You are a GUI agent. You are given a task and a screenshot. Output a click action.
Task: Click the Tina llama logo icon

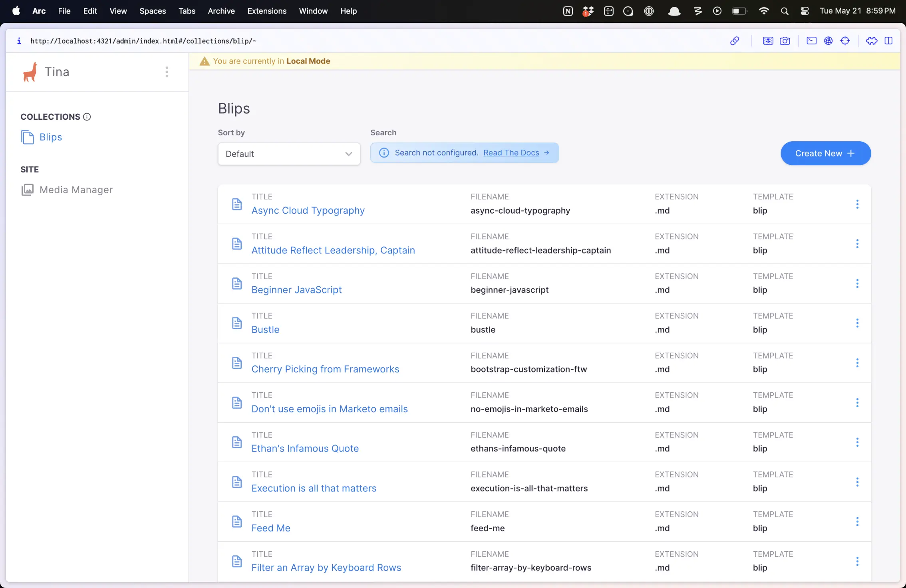(30, 72)
